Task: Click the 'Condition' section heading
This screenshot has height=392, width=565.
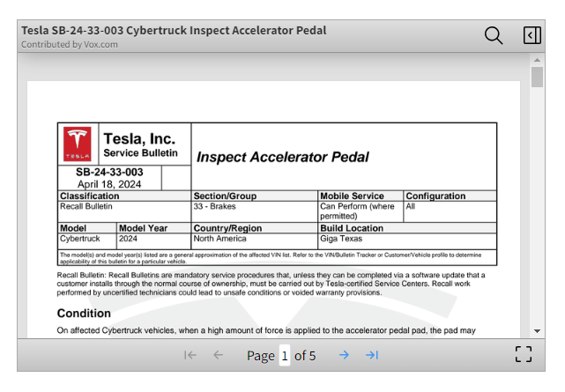Action: click(84, 314)
